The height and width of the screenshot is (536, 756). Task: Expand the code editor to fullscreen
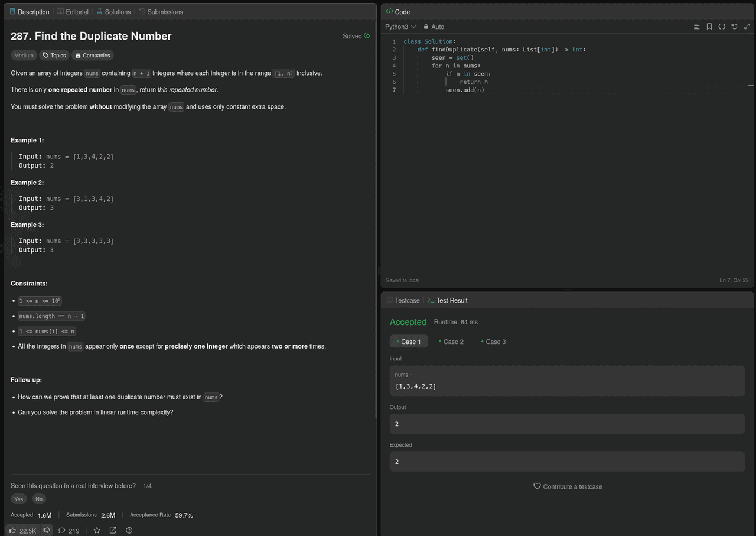747,27
